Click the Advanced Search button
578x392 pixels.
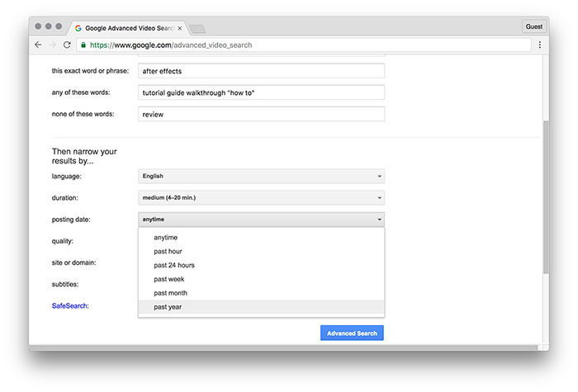[x=352, y=333]
